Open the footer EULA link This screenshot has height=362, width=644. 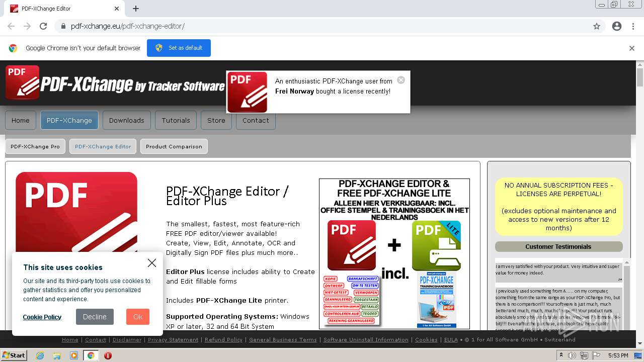(451, 340)
